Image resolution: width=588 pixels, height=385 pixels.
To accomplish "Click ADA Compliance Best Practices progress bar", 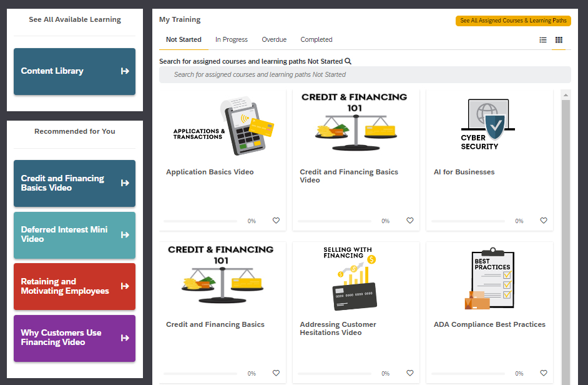I will (x=468, y=374).
